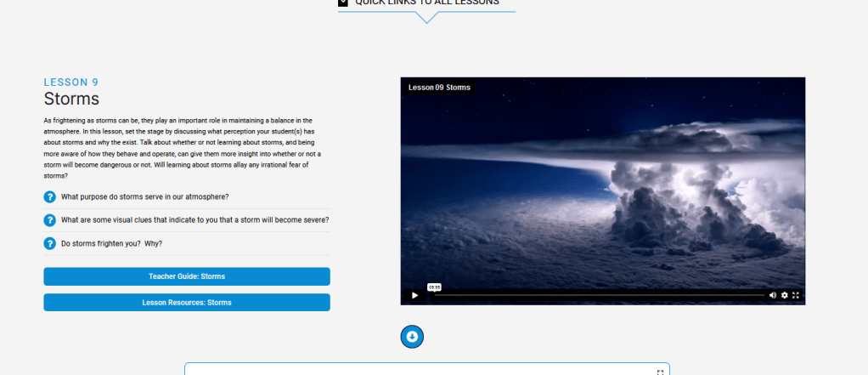The width and height of the screenshot is (868, 375).
Task: Select 'visual clues' storm severity question
Action: [194, 220]
